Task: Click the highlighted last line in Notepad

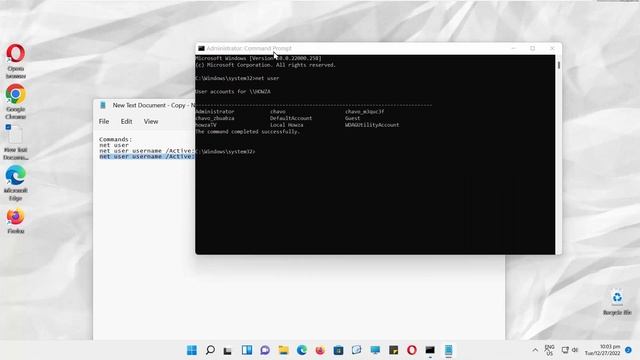Action: pyautogui.click(x=147, y=156)
